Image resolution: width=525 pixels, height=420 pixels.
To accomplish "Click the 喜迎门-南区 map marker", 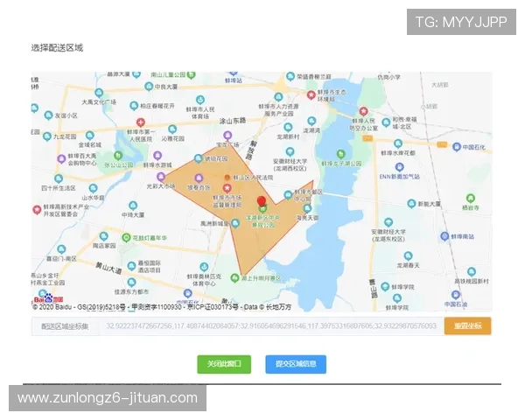I will (61, 249).
